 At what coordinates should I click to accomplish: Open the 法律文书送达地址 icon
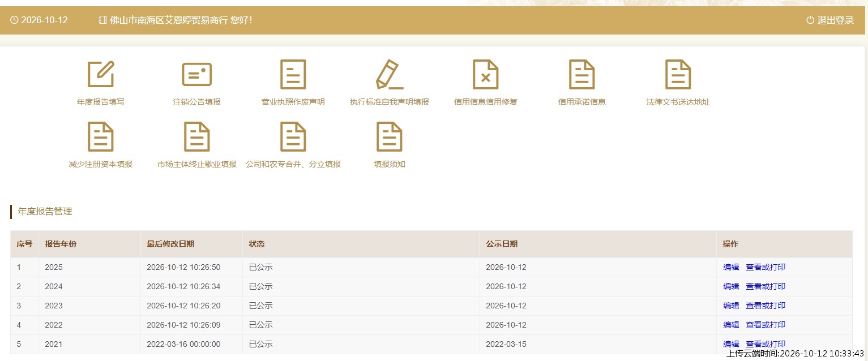(678, 74)
